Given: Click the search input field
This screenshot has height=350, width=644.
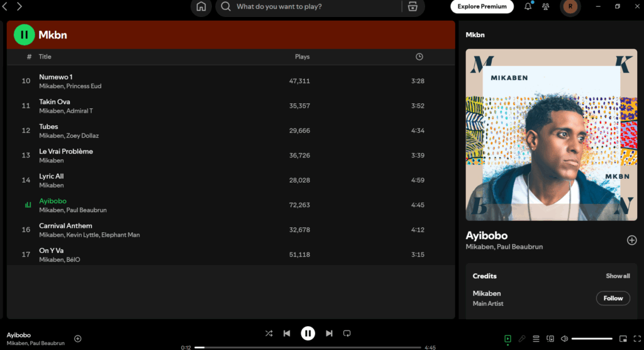Looking at the screenshot, I should tap(316, 6).
